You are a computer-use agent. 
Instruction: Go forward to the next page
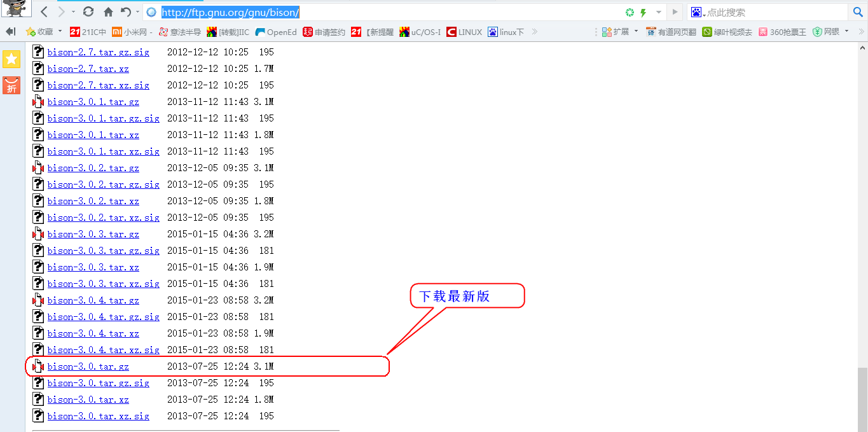point(61,12)
